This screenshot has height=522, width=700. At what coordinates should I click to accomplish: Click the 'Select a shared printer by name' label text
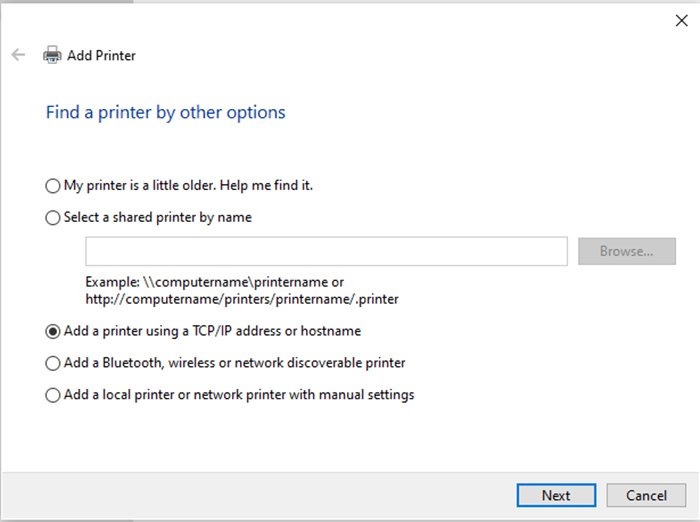[158, 217]
